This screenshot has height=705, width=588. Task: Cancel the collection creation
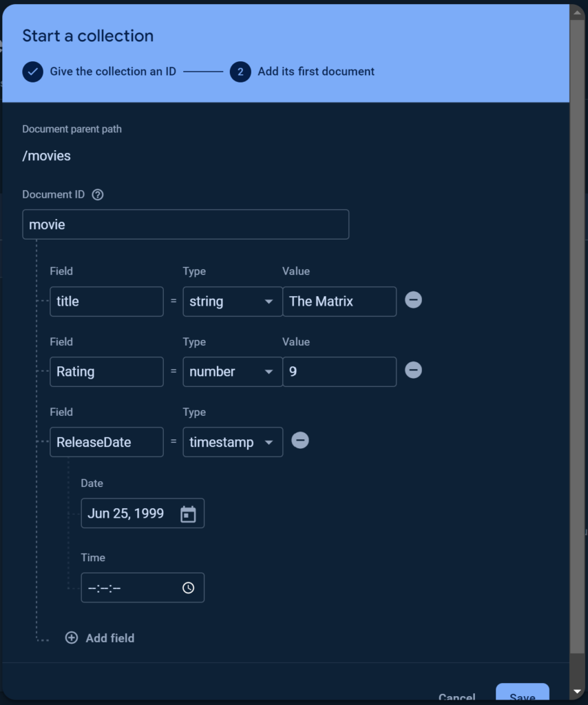[456, 697]
